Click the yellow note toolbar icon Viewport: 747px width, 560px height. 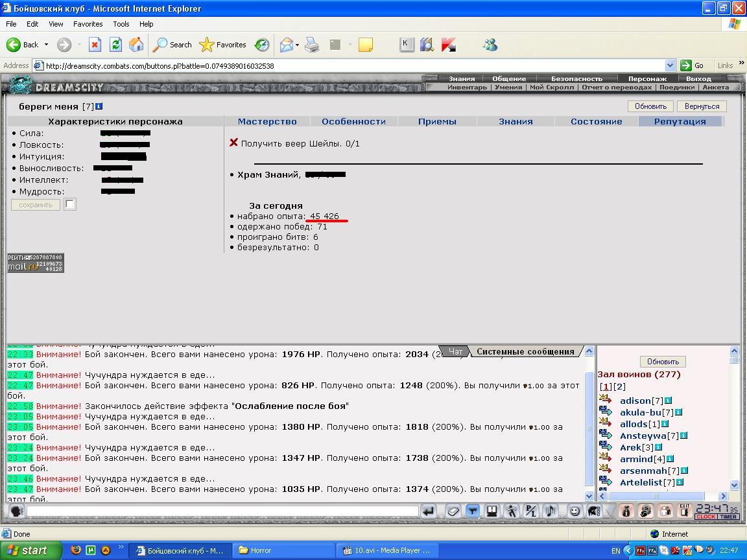366,45
